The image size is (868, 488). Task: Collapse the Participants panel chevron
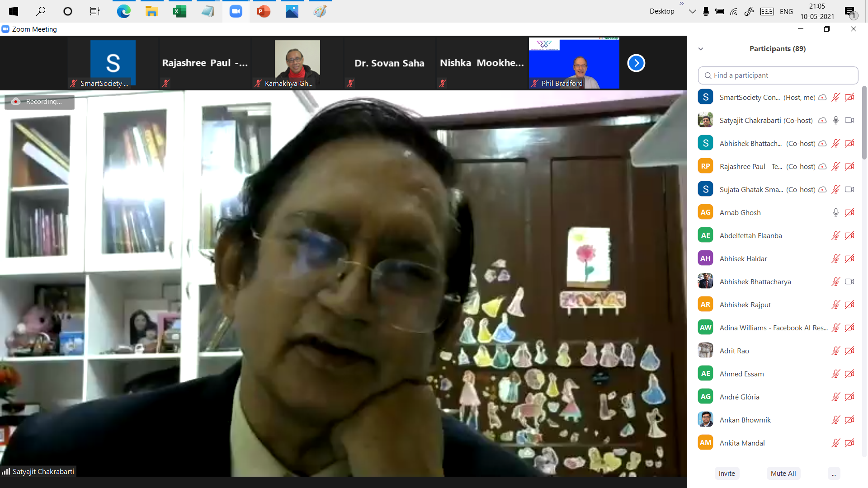[x=701, y=49]
